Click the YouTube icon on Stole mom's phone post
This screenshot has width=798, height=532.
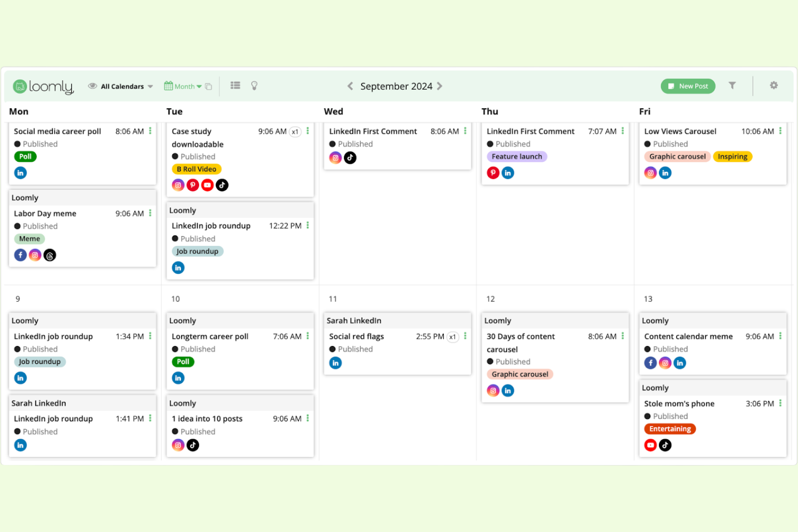coord(650,445)
